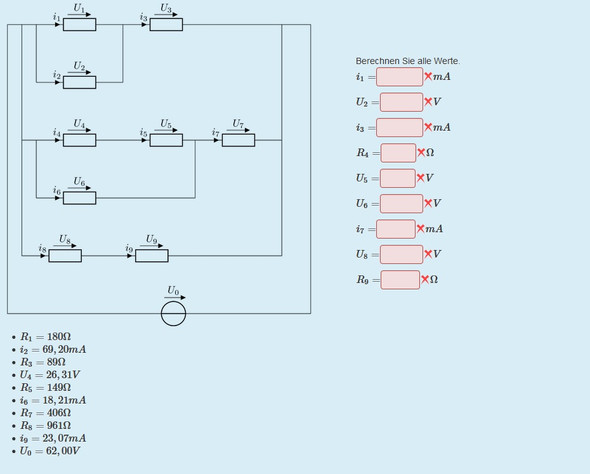This screenshot has height=474, width=590.
Task: Click the i1 answer input field
Action: tap(399, 77)
